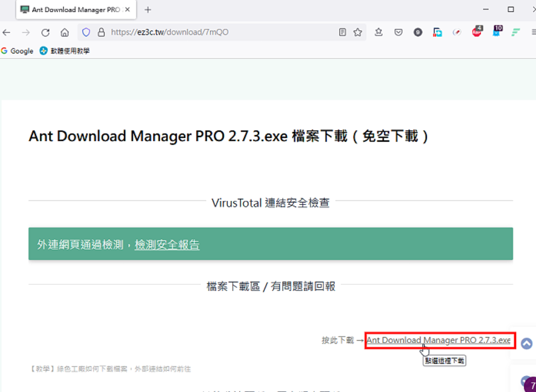The height and width of the screenshot is (392, 536).
Task: Show site security padlock information
Action: [x=101, y=32]
